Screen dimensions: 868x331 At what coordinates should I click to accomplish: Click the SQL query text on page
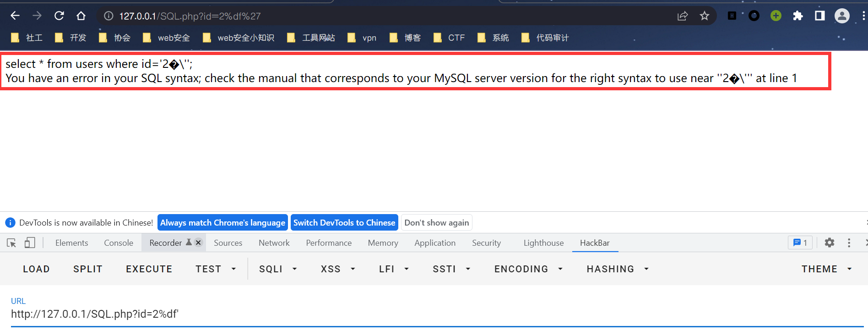coord(99,64)
